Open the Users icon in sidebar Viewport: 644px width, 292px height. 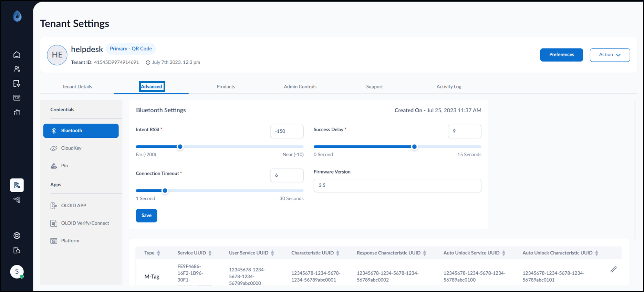[17, 69]
